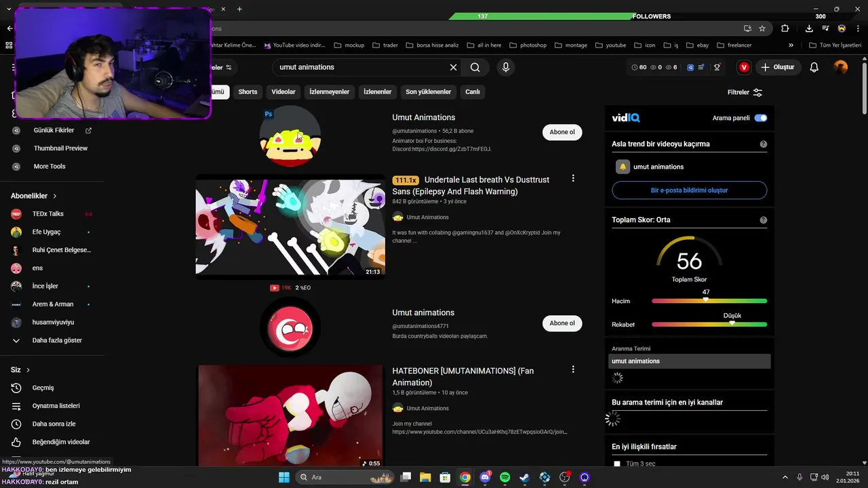Bookmark this page with the star
The width and height of the screenshot is (868, 488).
762,28
